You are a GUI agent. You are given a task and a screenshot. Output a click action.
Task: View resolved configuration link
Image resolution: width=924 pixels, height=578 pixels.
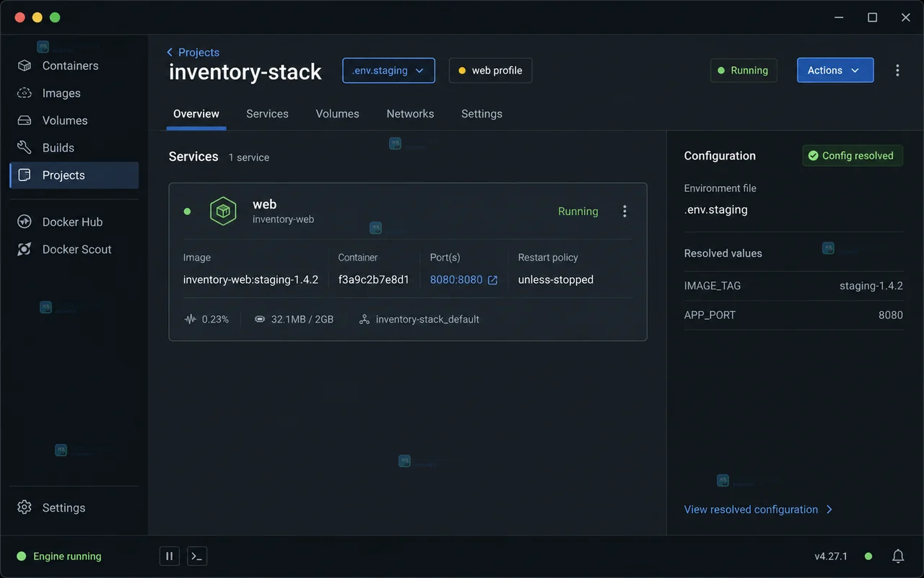758,509
